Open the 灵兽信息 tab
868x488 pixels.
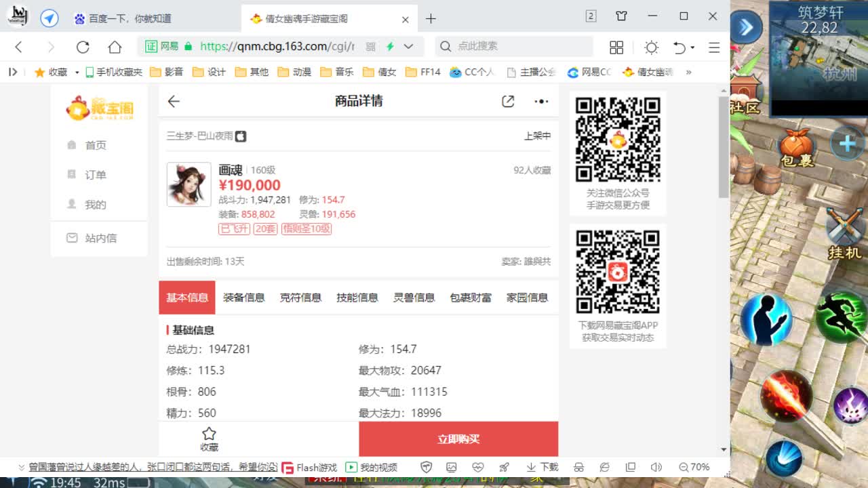coord(414,297)
